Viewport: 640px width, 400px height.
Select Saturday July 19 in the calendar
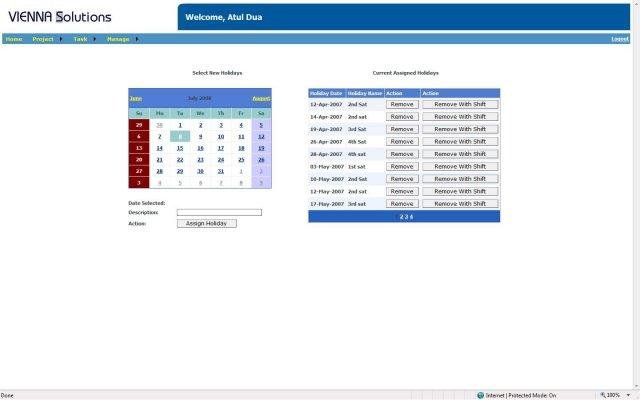click(261, 148)
